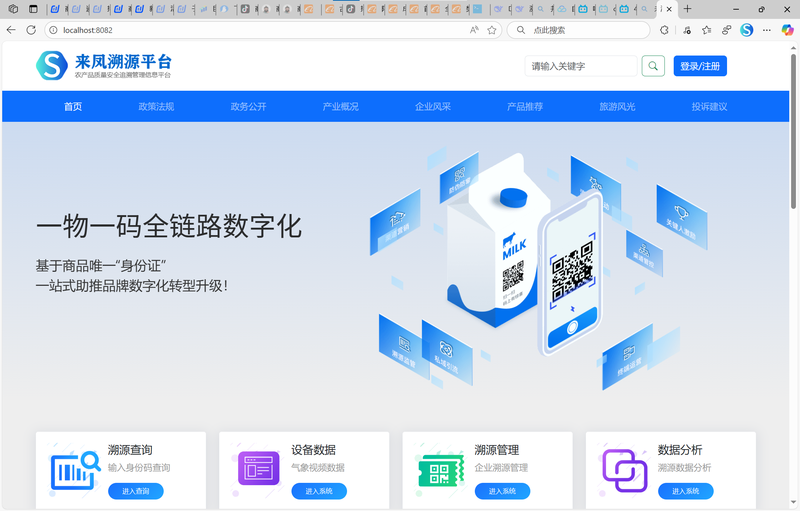Click the 数据分析 card title
800x511 pixels.
click(x=680, y=450)
